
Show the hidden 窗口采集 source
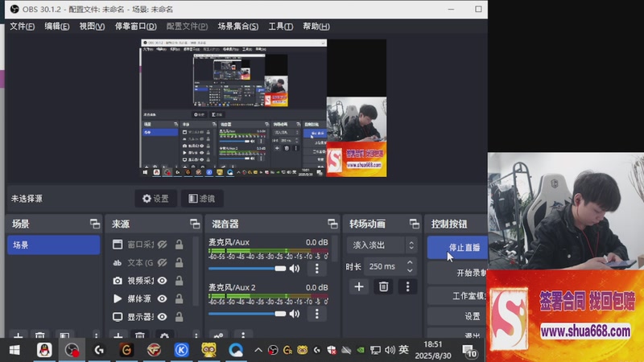click(x=163, y=245)
